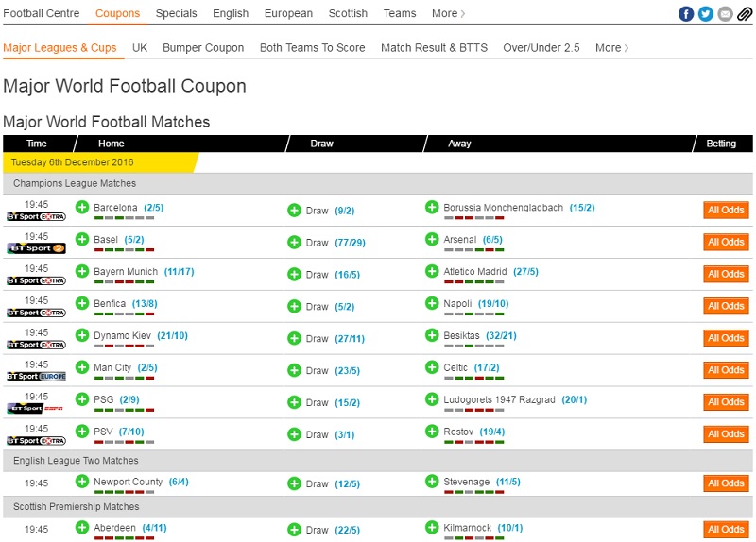
Task: View All Odds for Aberdeen v Kilmarnock
Action: click(x=726, y=530)
